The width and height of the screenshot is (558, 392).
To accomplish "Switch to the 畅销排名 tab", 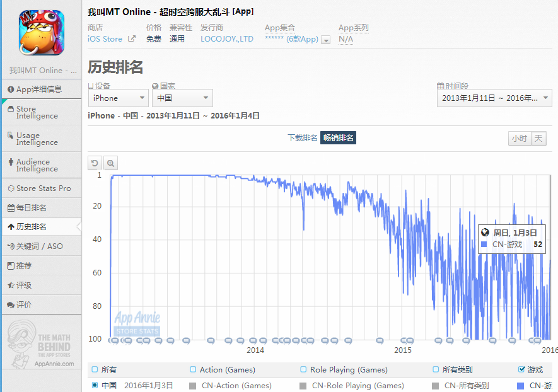I will pyautogui.click(x=338, y=137).
